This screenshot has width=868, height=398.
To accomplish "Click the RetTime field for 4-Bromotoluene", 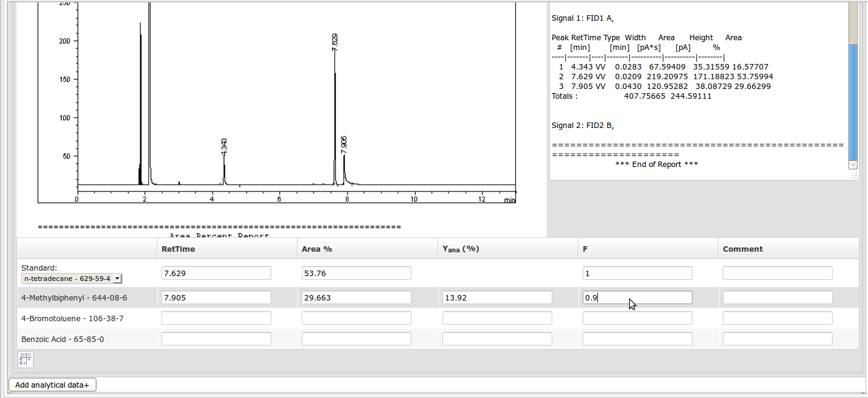I will pos(216,318).
